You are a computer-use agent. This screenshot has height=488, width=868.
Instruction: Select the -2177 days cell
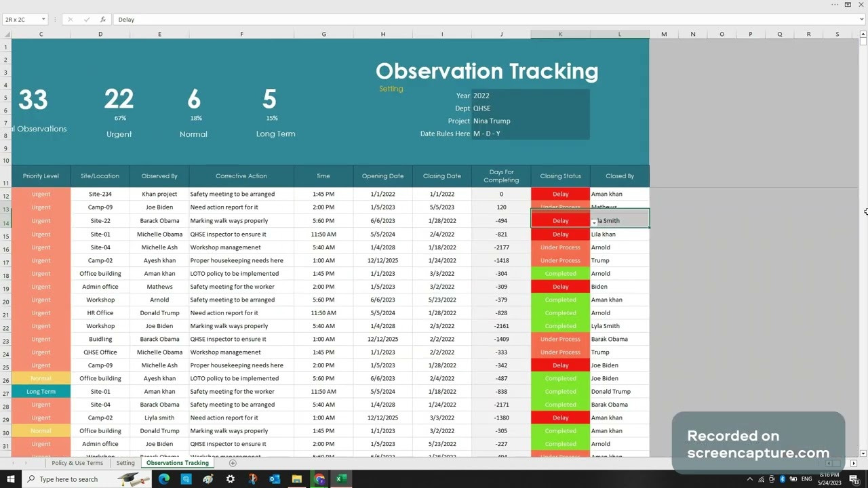pos(501,247)
